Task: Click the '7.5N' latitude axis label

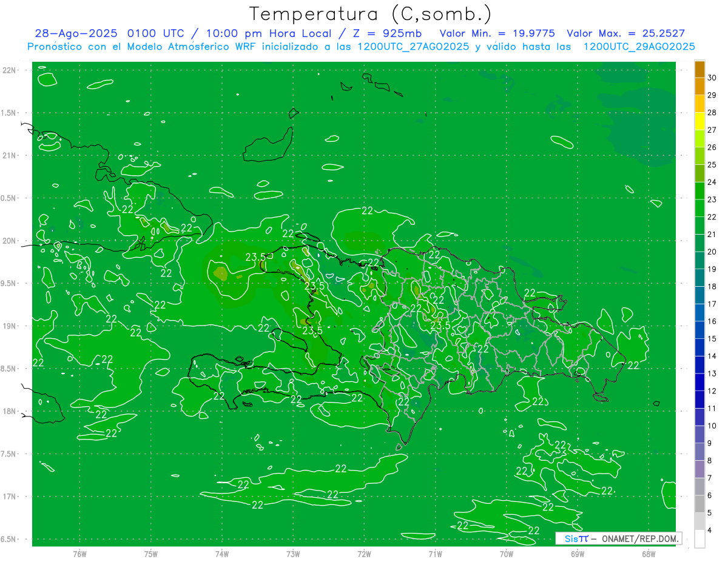Action: coord(8,454)
